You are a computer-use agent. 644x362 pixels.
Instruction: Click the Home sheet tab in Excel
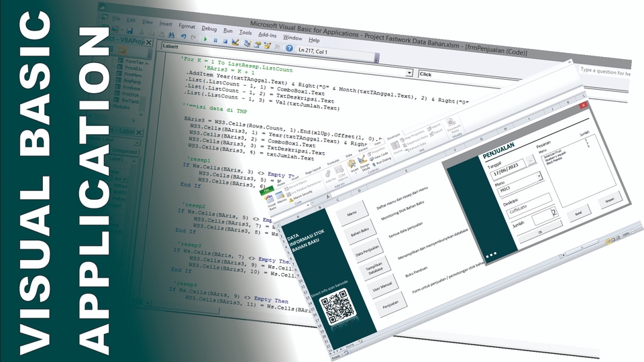pyautogui.click(x=349, y=345)
